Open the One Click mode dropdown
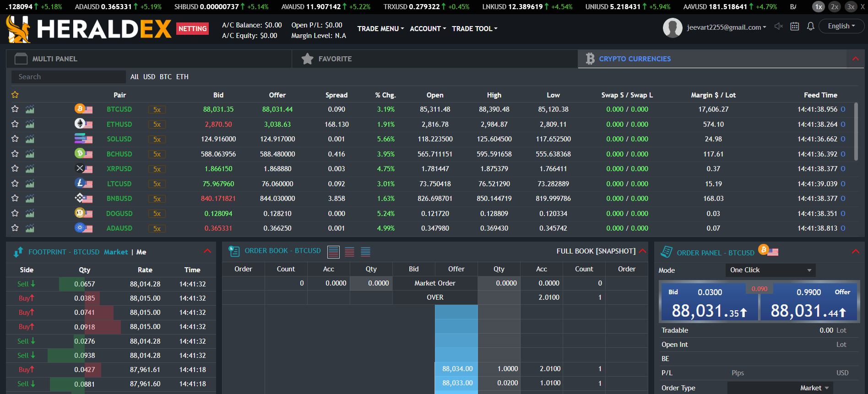Image resolution: width=868 pixels, height=394 pixels. point(770,270)
